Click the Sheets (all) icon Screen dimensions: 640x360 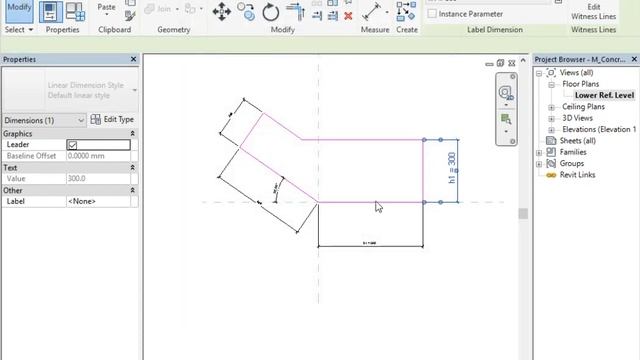coord(551,141)
